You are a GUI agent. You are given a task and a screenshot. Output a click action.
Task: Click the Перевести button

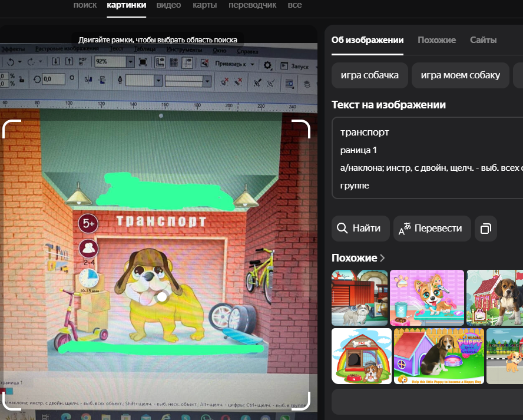432,229
